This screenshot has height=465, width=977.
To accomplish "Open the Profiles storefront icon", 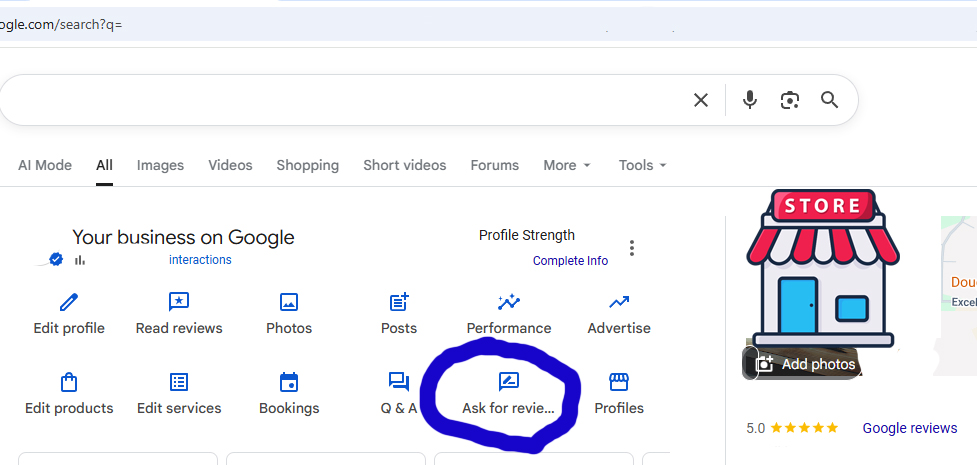I will coord(619,381).
